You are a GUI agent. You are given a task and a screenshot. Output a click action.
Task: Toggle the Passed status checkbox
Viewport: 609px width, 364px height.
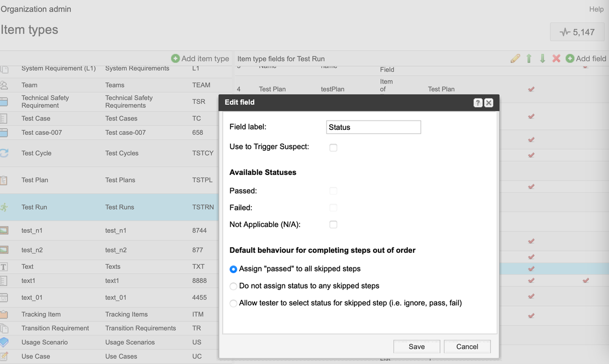point(333,191)
